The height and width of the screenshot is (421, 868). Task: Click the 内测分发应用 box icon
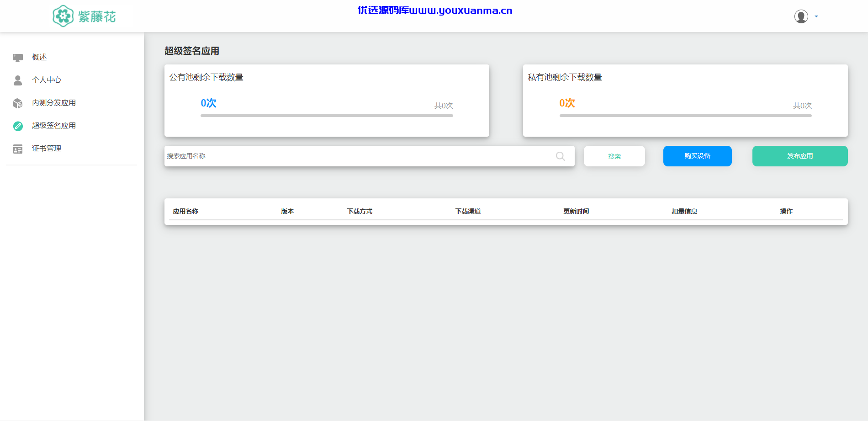pos(18,103)
